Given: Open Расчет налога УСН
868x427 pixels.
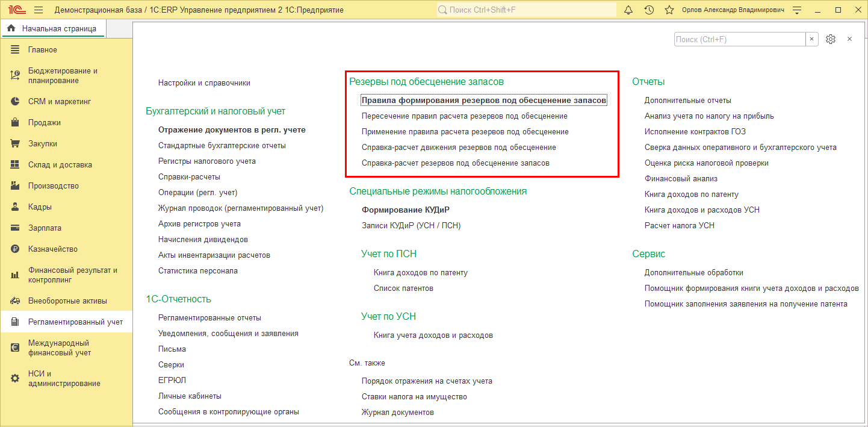Looking at the screenshot, I should pos(680,226).
